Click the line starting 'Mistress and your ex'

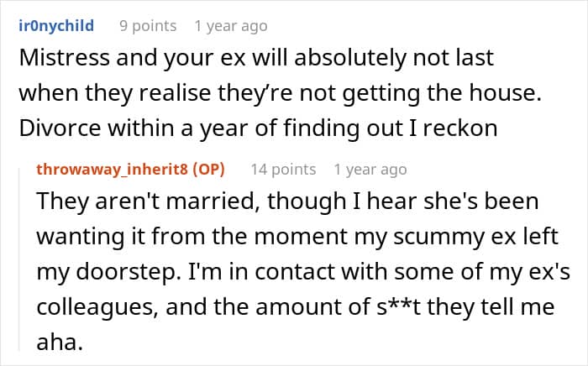pyautogui.click(x=256, y=58)
